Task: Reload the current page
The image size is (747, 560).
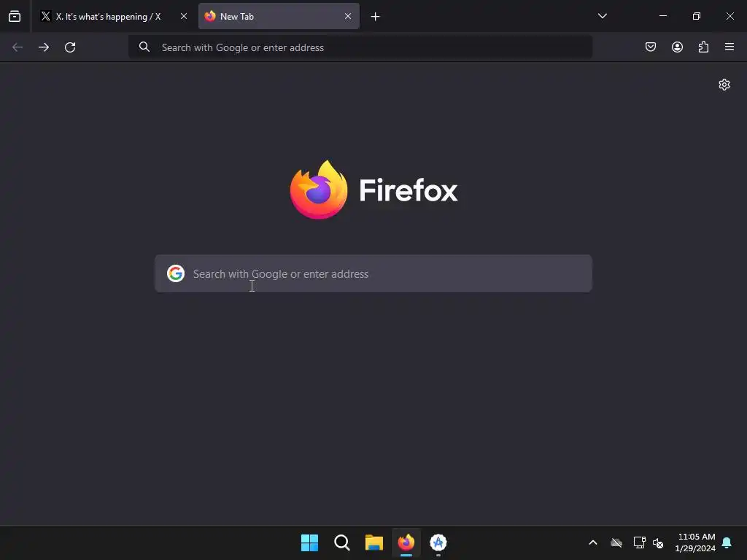Action: 70,47
